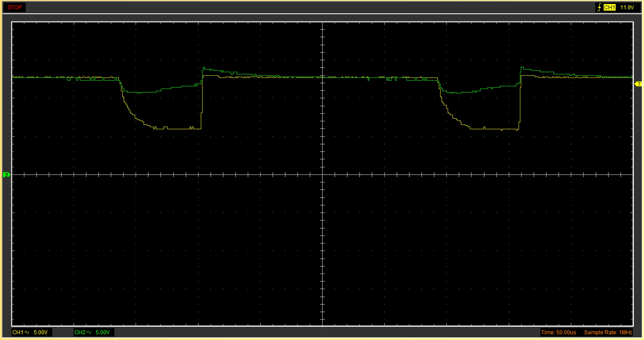Open the CH2 5.00V scale setting
This screenshot has height=340, width=644.
tap(103, 332)
